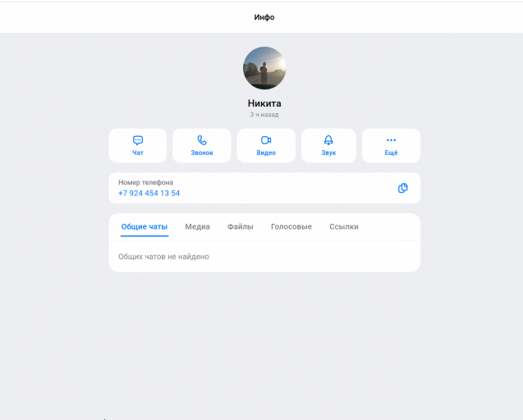Click the 'Общих чатов не найдено' message
Screen dimensions: 523x420
(163, 257)
